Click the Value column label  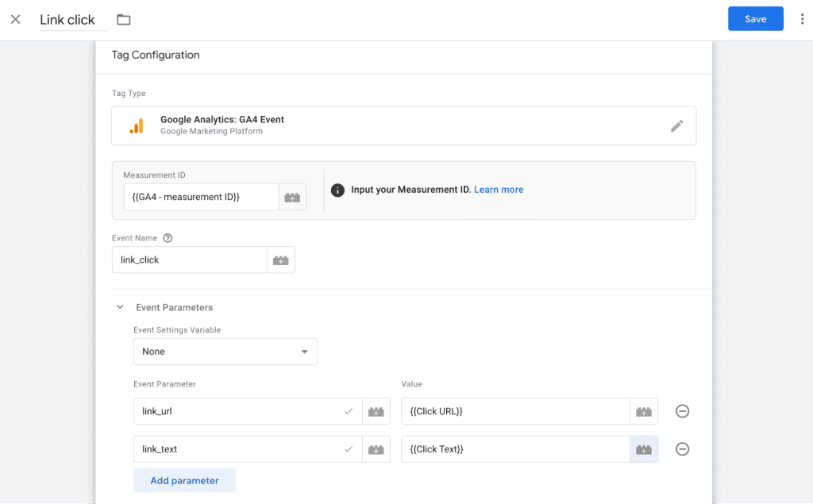[x=412, y=384]
